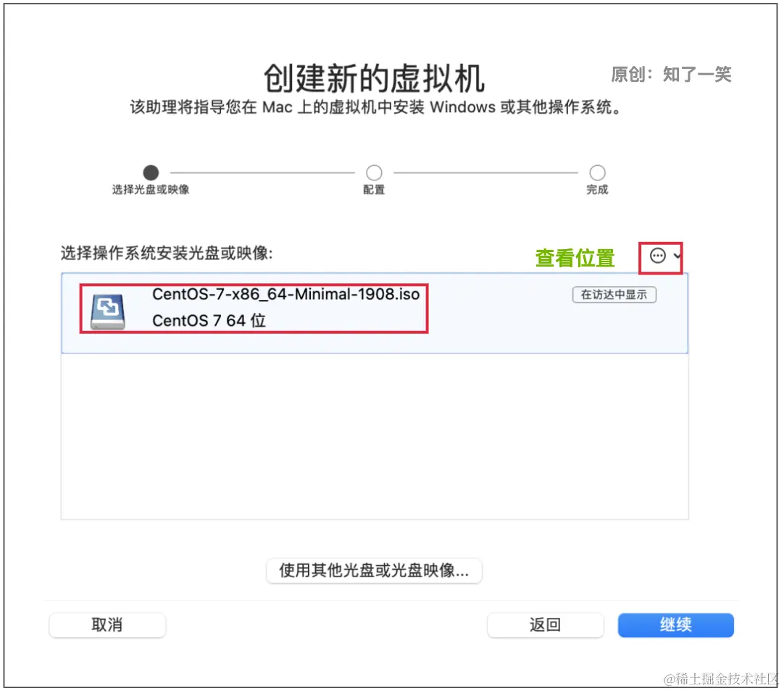Image resolution: width=784 pixels, height=691 pixels.
Task: Click 使用其他光盘或光盘映像... button
Action: (374, 571)
